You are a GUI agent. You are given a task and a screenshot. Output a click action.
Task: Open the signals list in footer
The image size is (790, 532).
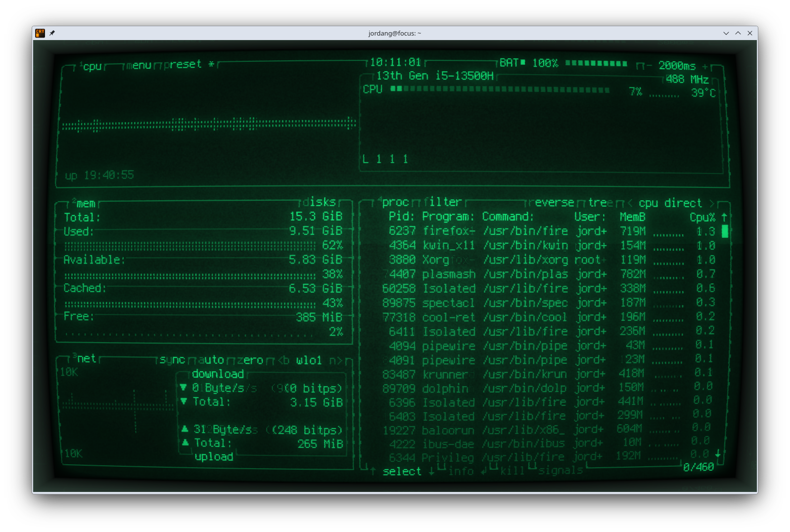tap(560, 470)
